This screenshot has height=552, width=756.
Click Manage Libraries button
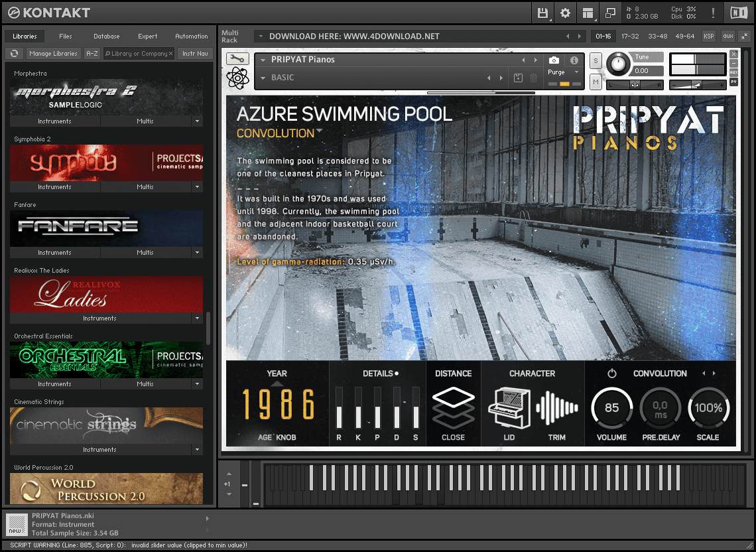53,54
